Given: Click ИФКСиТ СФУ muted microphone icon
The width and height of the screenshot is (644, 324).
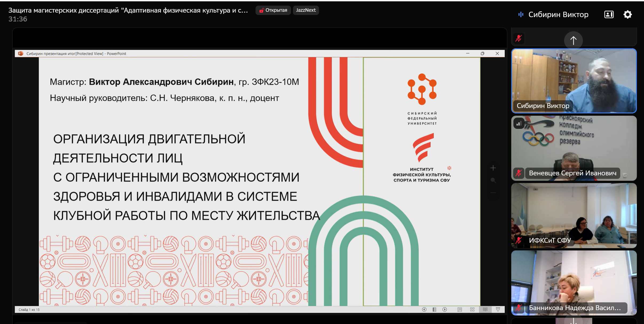Looking at the screenshot, I should pos(519,240).
